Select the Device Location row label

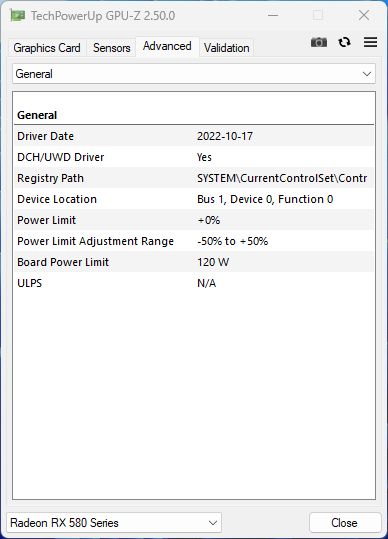point(57,199)
